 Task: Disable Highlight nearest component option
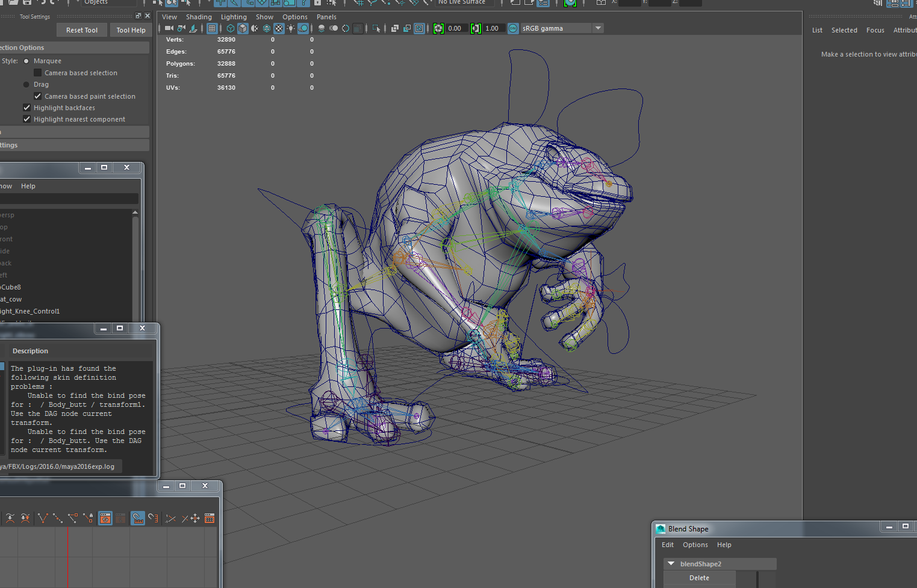click(27, 119)
